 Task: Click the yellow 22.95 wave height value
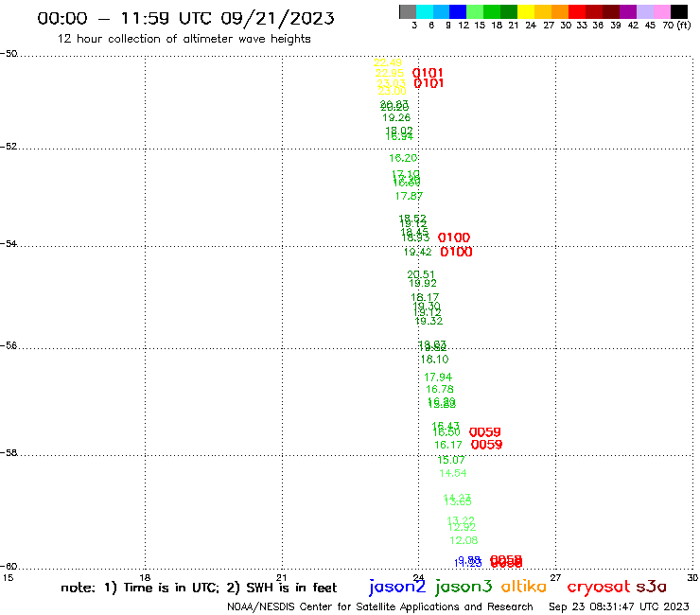coord(390,73)
